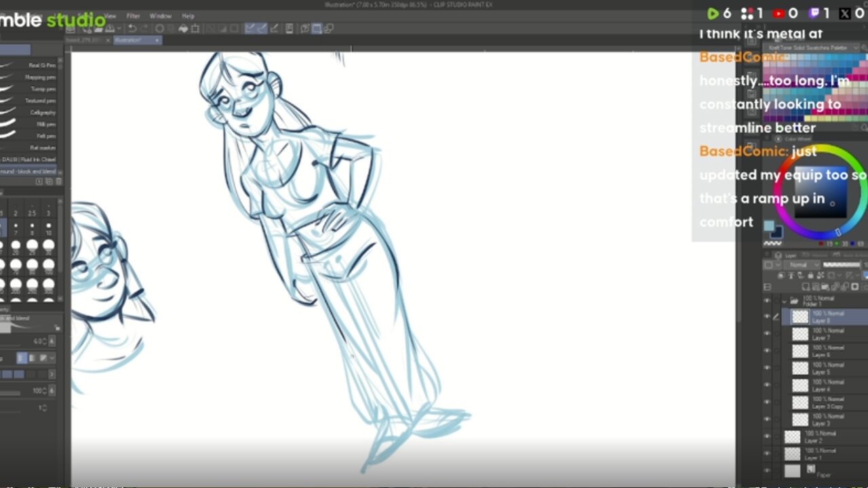This screenshot has width=868, height=488.
Task: Select Layer 3 thumbnail
Action: [800, 420]
